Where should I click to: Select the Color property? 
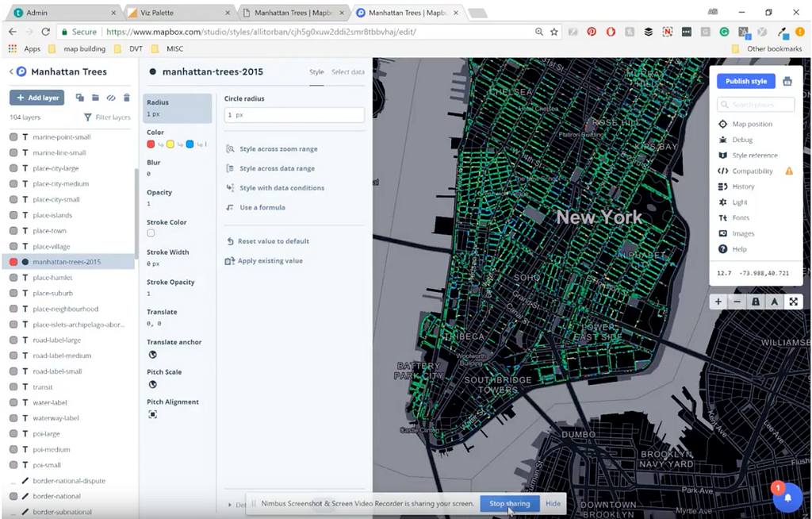click(x=177, y=138)
